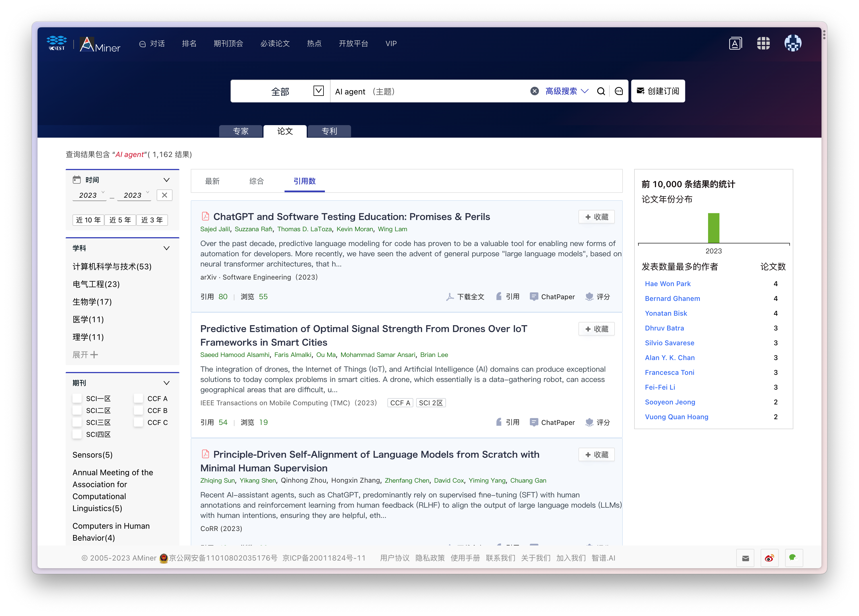Collapse the 学科 filter section

[x=166, y=248]
